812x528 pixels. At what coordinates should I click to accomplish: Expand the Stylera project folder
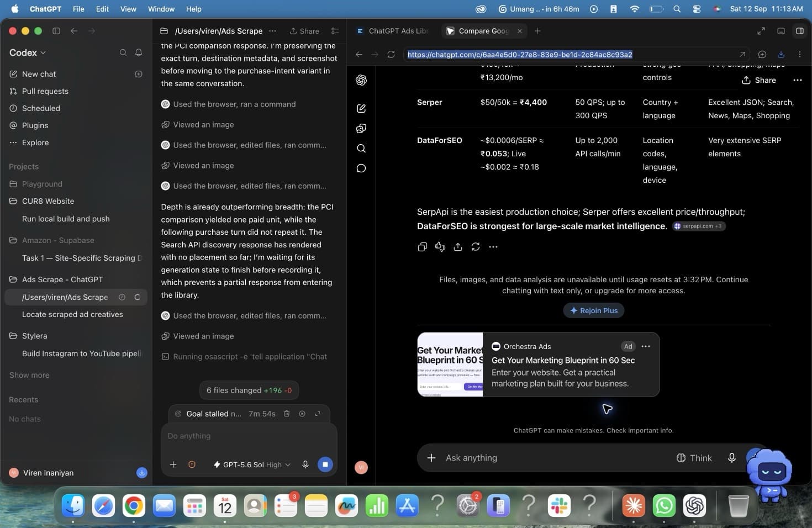click(x=34, y=336)
